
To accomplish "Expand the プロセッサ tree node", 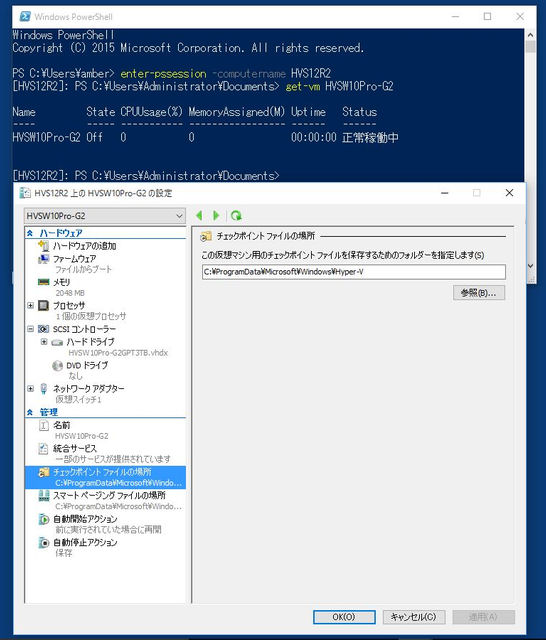I will pyautogui.click(x=31, y=305).
